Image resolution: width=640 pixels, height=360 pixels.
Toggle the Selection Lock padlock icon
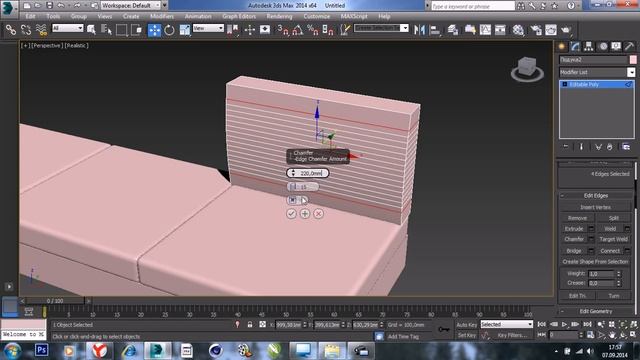pyautogui.click(x=250, y=324)
